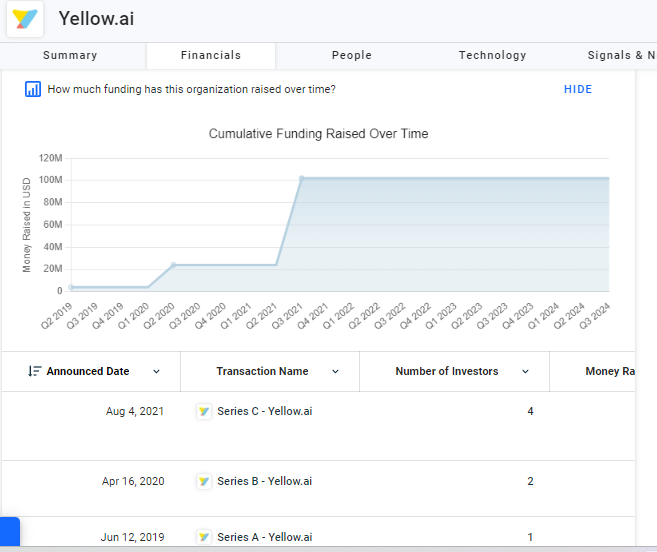Click investor count 4 in Series C row
This screenshot has height=552, width=657.
pos(530,411)
